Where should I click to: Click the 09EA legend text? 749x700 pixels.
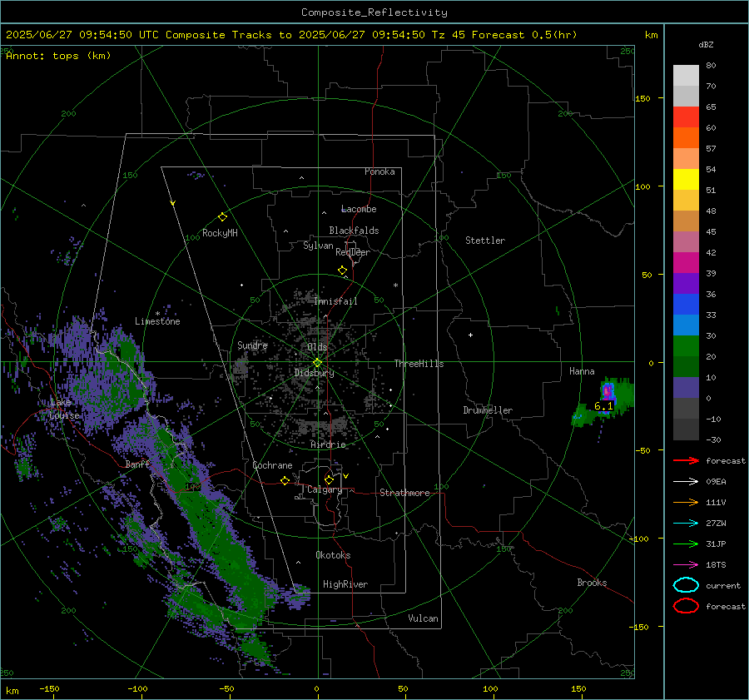coord(716,482)
